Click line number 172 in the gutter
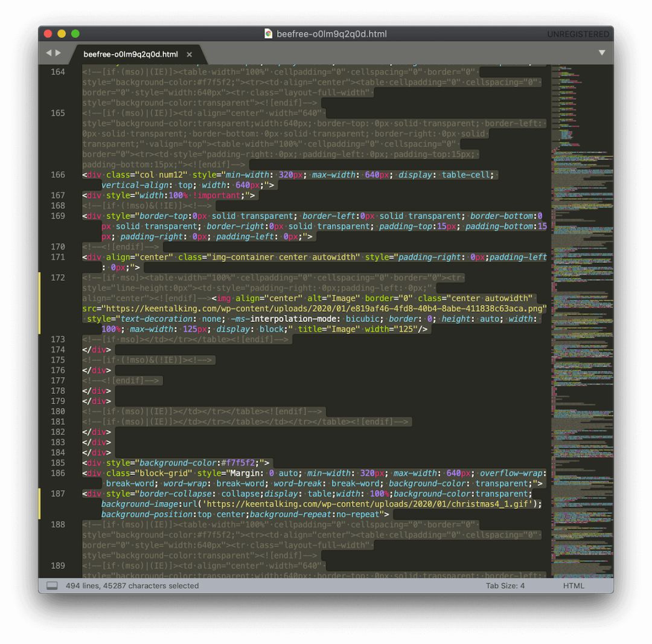 pos(58,278)
